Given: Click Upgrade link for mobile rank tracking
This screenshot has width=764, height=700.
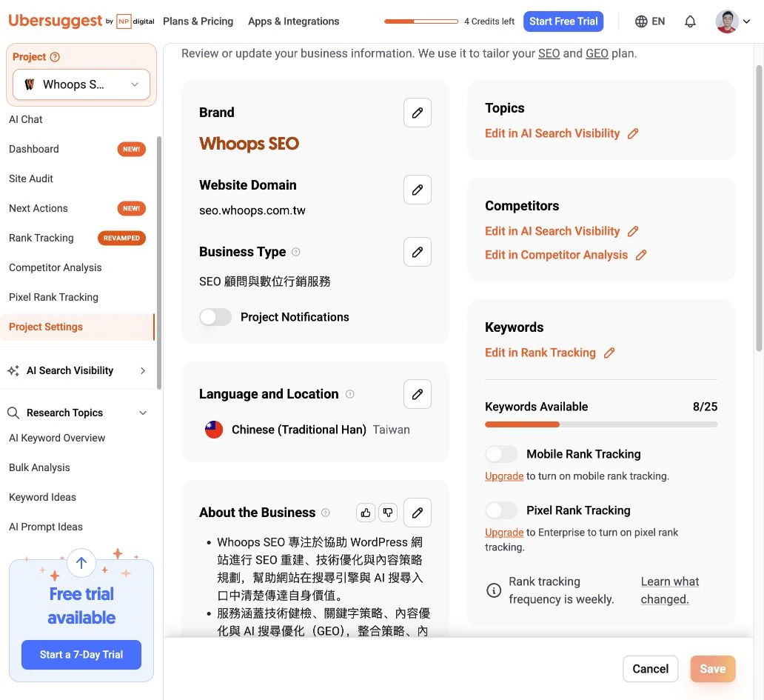Looking at the screenshot, I should 504,476.
